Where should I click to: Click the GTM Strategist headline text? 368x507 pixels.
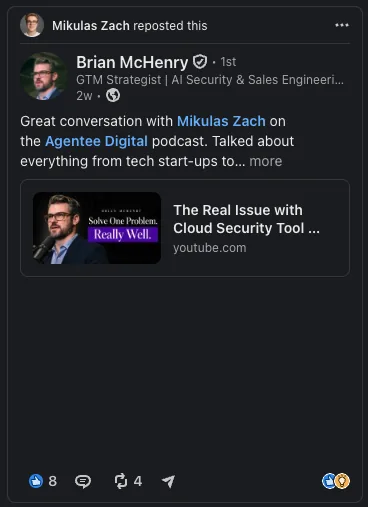tap(210, 80)
